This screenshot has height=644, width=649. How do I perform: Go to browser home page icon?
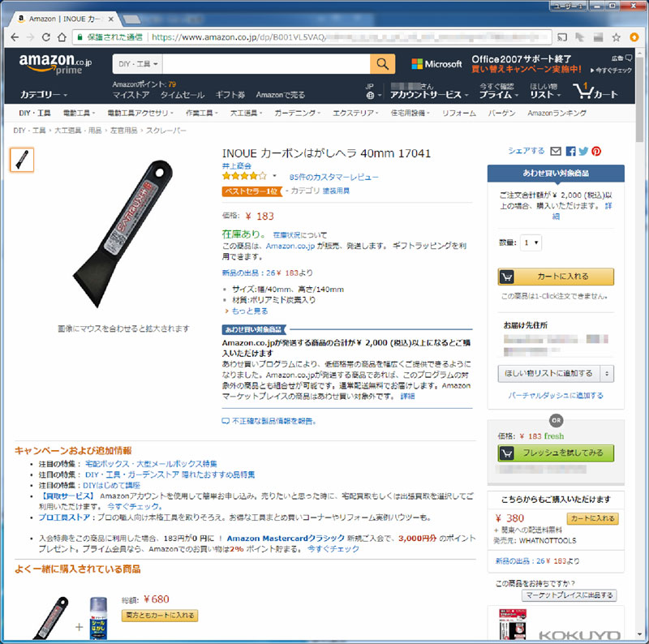tap(62, 37)
